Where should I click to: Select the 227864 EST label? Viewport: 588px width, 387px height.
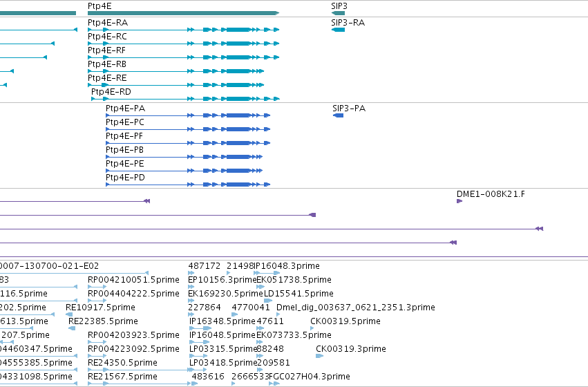(x=205, y=308)
